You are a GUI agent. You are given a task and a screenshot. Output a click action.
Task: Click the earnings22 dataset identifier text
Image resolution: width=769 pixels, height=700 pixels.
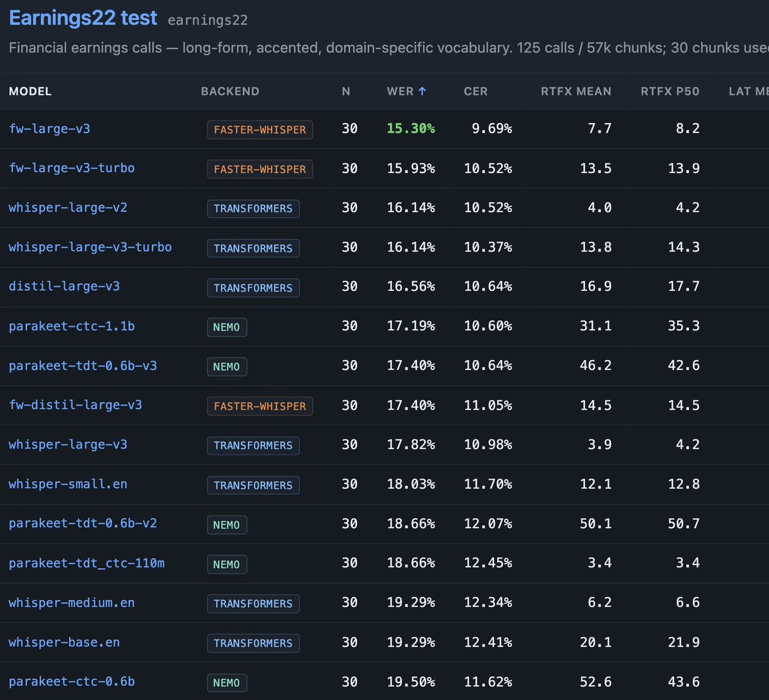pos(208,20)
